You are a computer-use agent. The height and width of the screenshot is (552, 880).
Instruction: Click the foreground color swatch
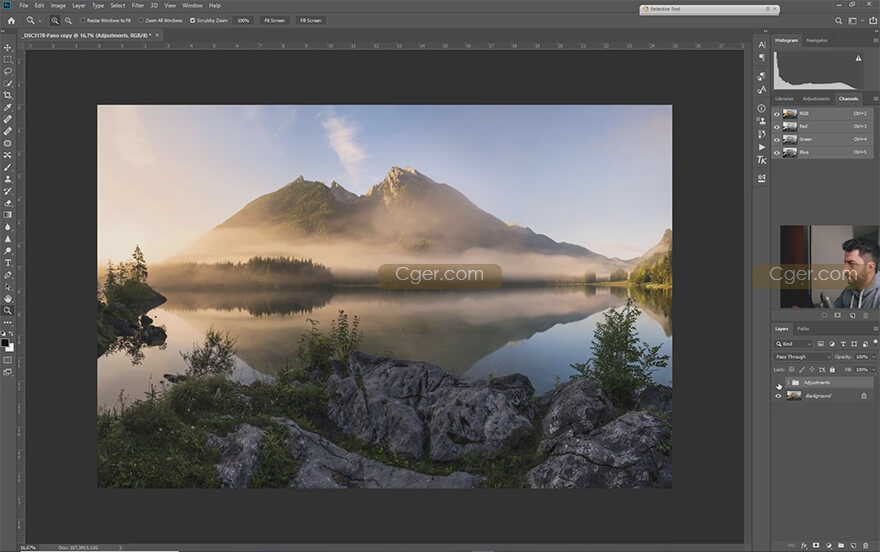(x=5, y=343)
